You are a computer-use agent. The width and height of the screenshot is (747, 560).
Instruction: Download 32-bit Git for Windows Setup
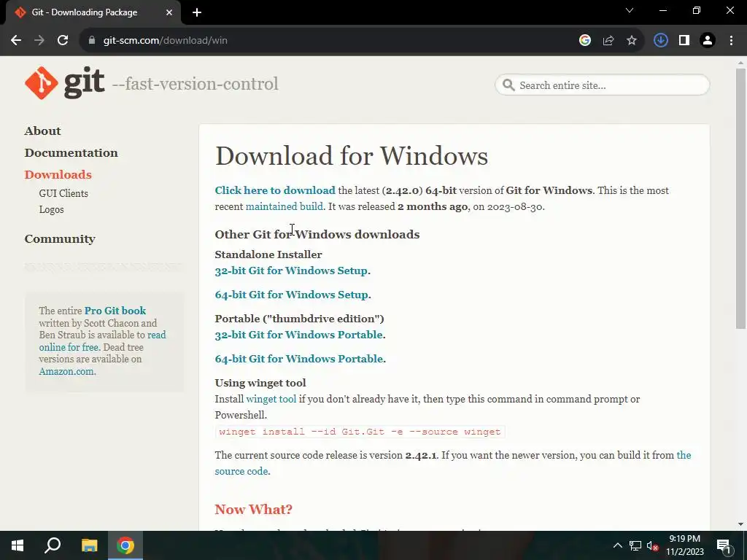click(x=291, y=271)
